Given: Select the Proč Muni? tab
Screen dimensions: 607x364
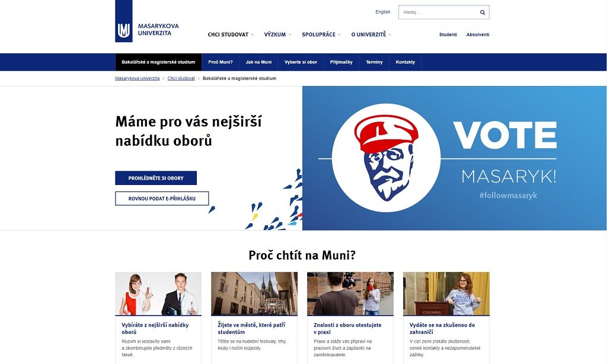Looking at the screenshot, I should [x=221, y=62].
